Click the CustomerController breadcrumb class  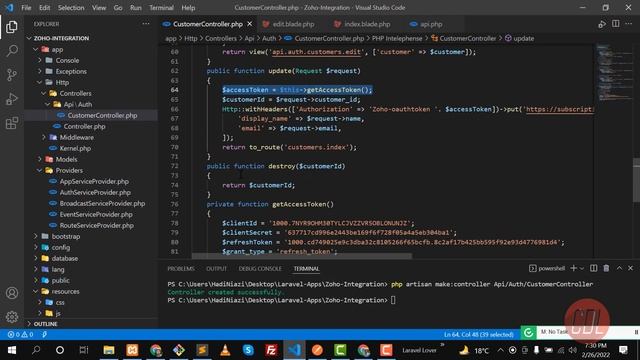coord(468,38)
